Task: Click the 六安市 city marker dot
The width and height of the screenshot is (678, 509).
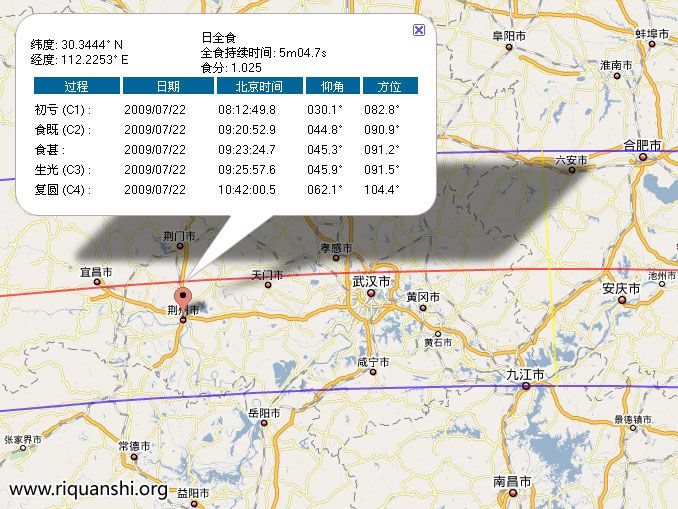Action: tap(572, 170)
